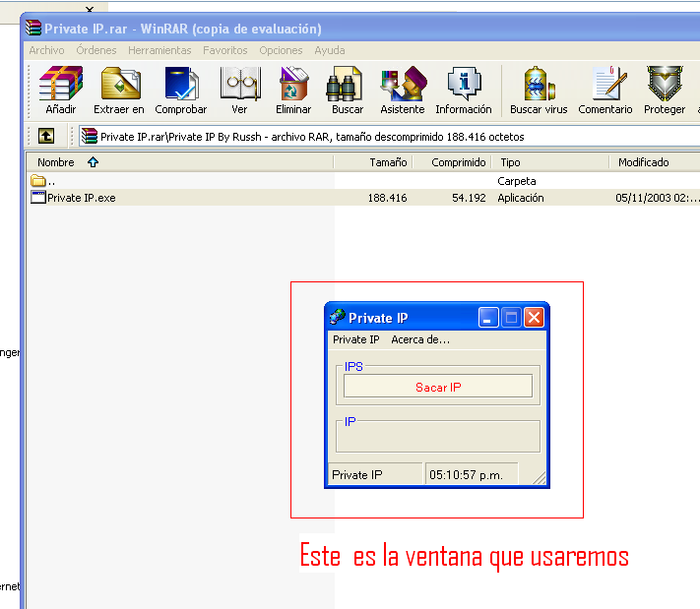The image size is (700, 609).
Task: Click the RAR archive icon in address bar
Action: click(90, 136)
